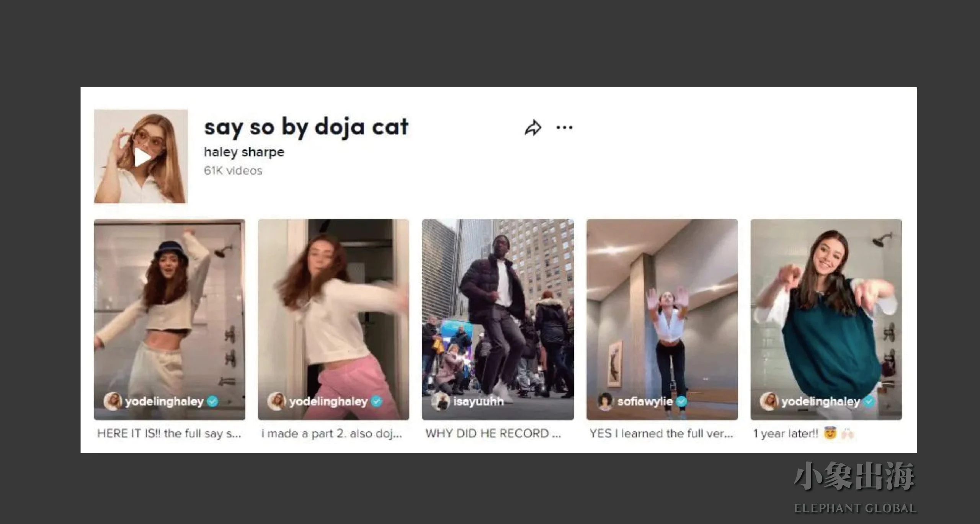Open the "haley sharpe" creator link
Viewport: 980px width, 524px height.
pyautogui.click(x=244, y=152)
